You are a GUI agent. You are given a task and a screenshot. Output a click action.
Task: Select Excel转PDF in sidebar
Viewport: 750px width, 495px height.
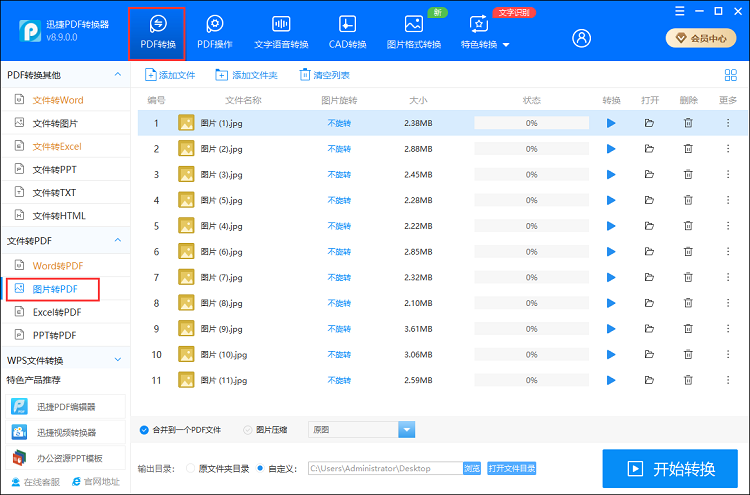pos(56,312)
